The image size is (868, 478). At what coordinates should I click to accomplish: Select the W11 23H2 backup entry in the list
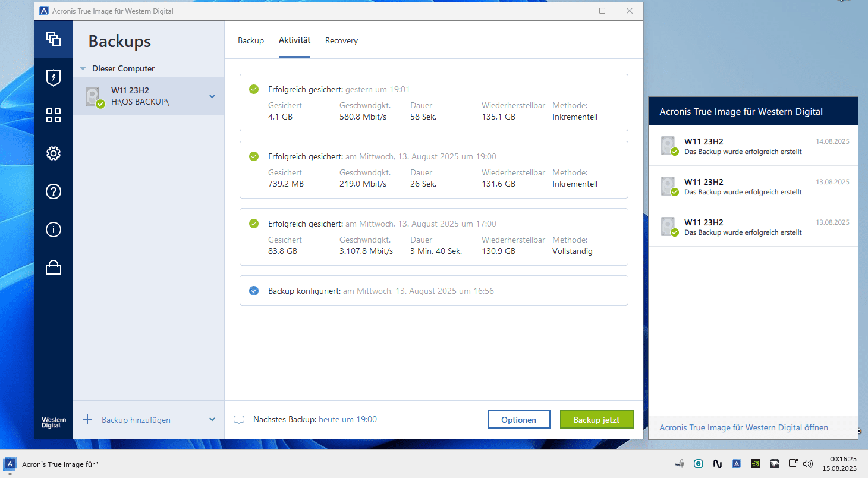click(x=149, y=96)
